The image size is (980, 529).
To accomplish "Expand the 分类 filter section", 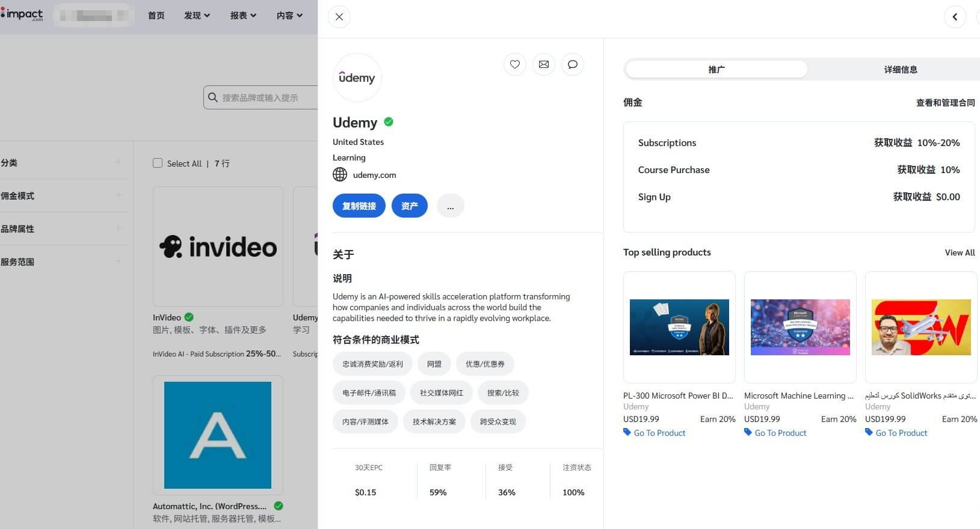I will point(63,162).
